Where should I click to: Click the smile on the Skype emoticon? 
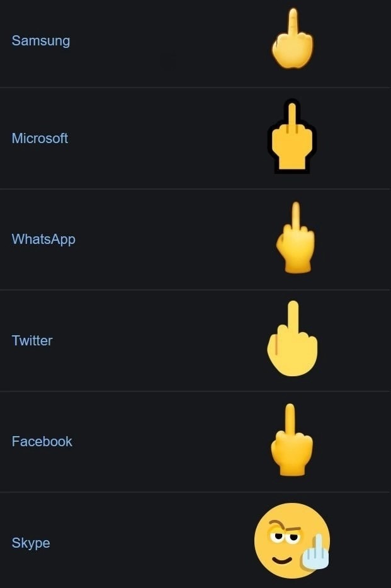281,560
